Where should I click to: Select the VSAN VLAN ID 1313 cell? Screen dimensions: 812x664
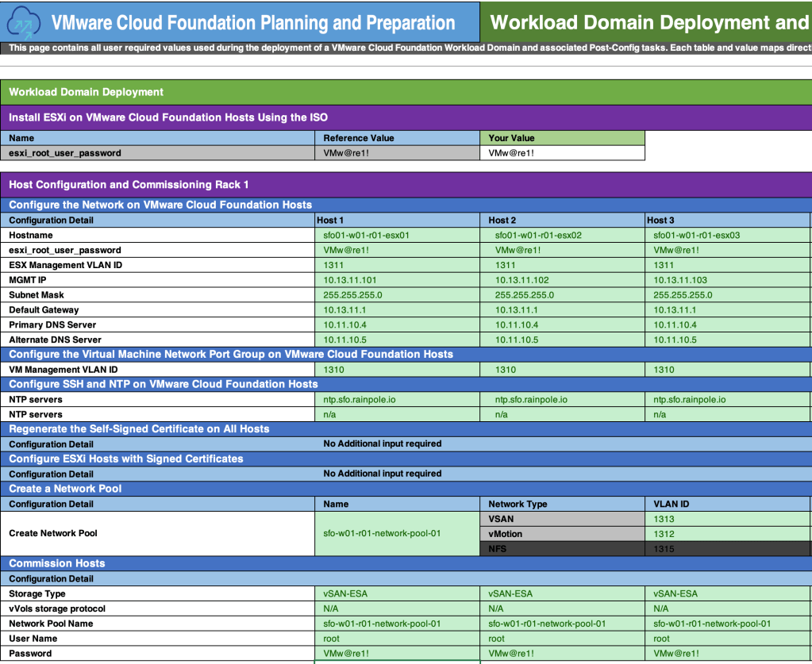click(727, 519)
